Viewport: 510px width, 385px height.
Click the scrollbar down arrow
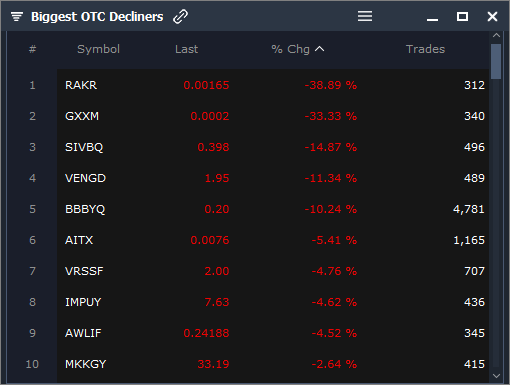coord(496,376)
